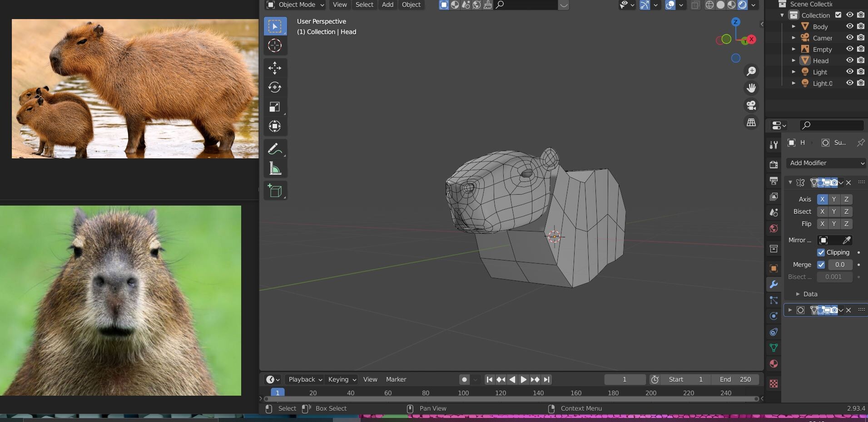Viewport: 868px width, 422px height.
Task: Open the Playback menu in the timeline
Action: pos(303,379)
